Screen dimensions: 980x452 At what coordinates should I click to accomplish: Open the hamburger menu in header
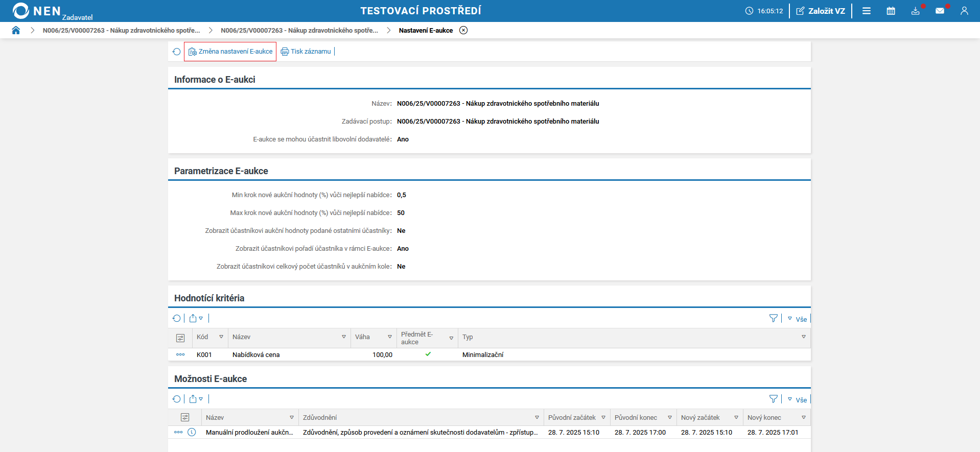pyautogui.click(x=867, y=11)
